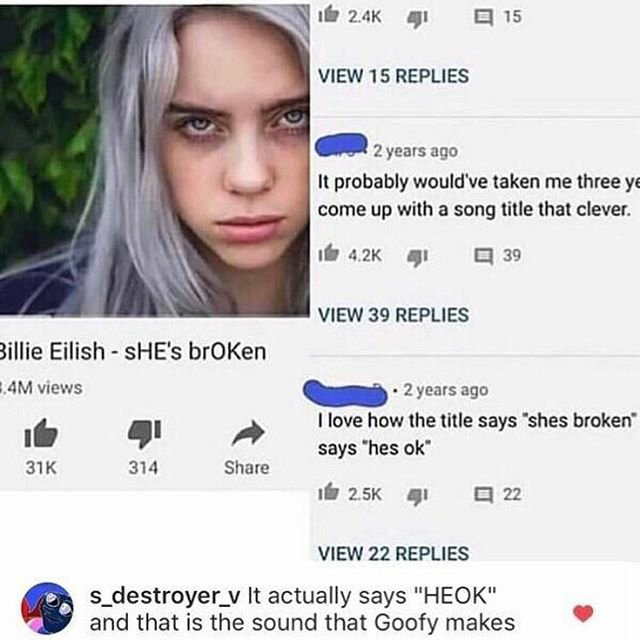
Task: Dislike the comment with 2.5K likes
Action: pos(417,496)
